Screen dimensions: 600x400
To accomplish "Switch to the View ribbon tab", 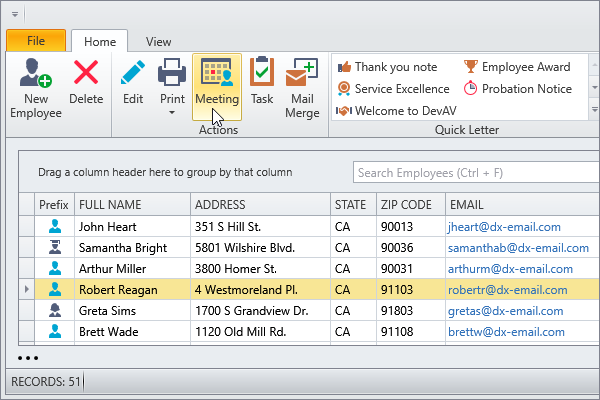I will (x=158, y=42).
